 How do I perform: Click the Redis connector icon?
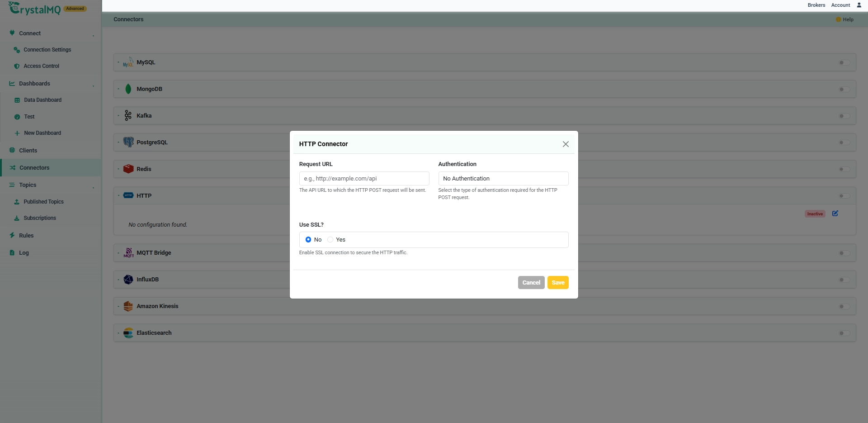[128, 169]
